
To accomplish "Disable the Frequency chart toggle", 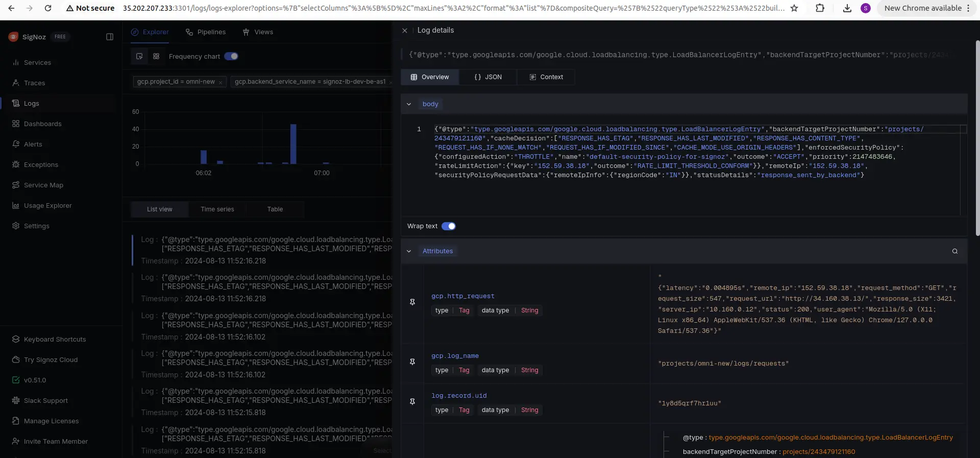I will click(231, 56).
